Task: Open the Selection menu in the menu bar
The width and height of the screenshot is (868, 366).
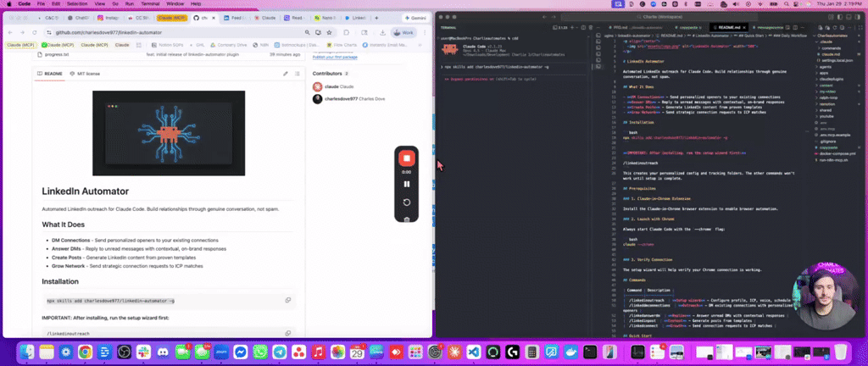Action: tap(76, 3)
